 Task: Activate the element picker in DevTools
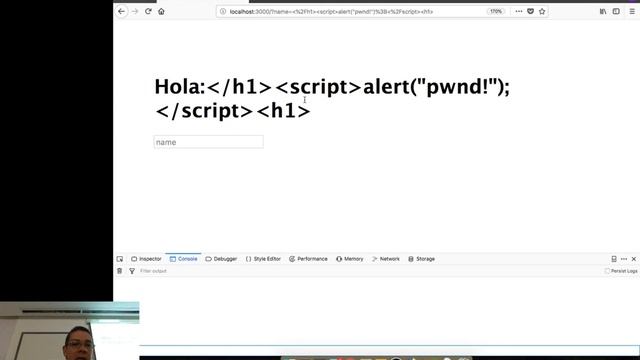(x=120, y=259)
